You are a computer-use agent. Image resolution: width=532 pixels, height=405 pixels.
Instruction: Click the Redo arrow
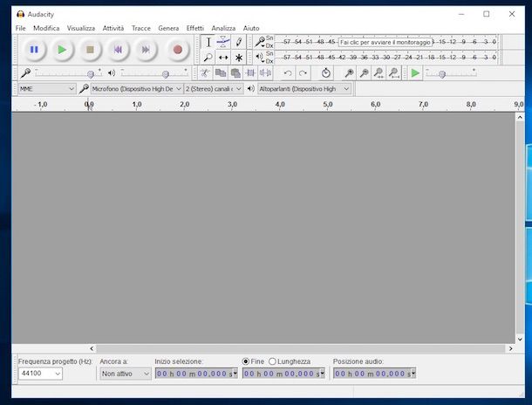click(x=303, y=73)
